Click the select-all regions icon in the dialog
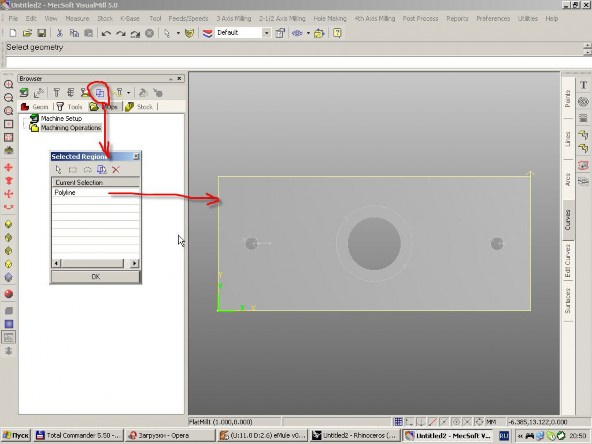Image resolution: width=592 pixels, height=444 pixels. pos(102,170)
